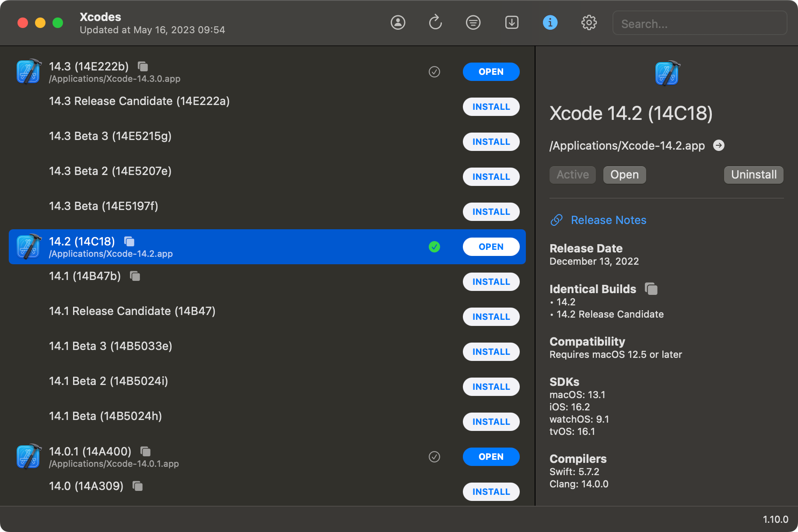The height and width of the screenshot is (532, 798).
Task: Copy the 14.3 build number with the copy icon
Action: [142, 66]
